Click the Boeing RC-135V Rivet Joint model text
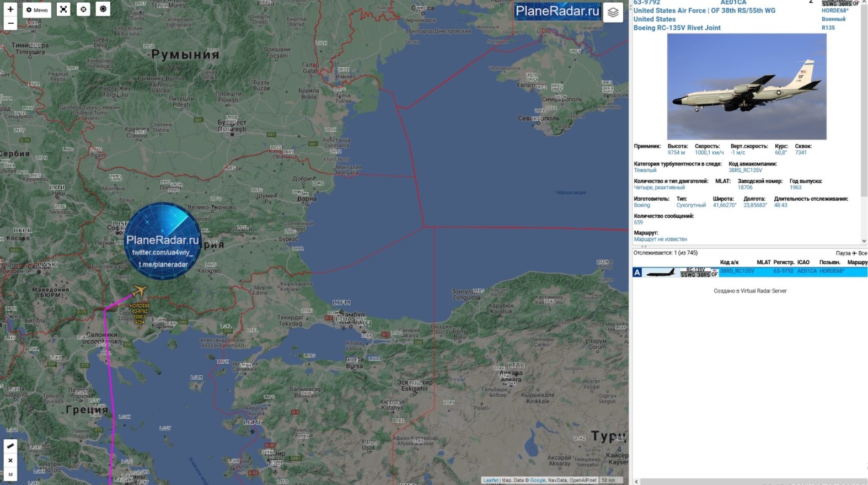 click(677, 28)
